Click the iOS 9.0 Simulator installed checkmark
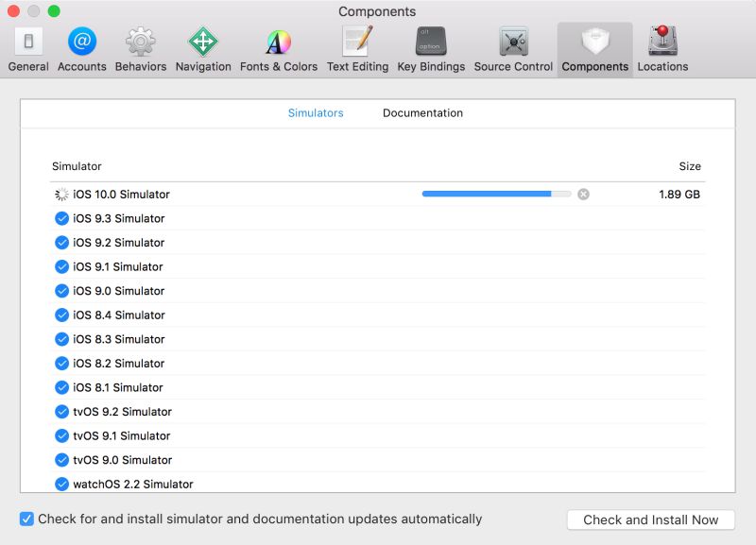 point(61,291)
